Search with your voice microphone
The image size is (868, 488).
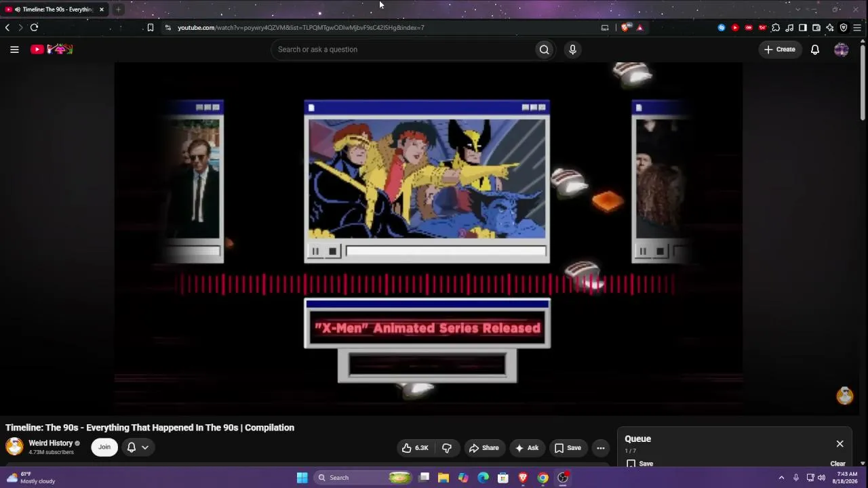(572, 49)
